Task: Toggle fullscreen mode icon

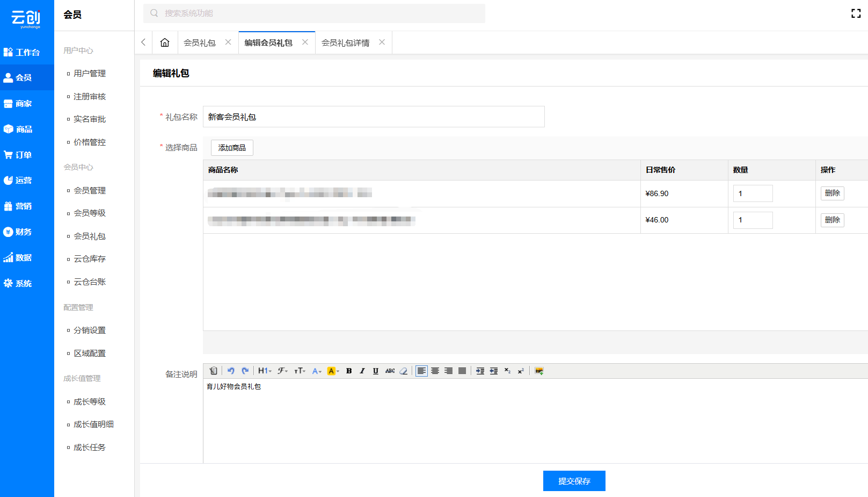Action: 856,13
